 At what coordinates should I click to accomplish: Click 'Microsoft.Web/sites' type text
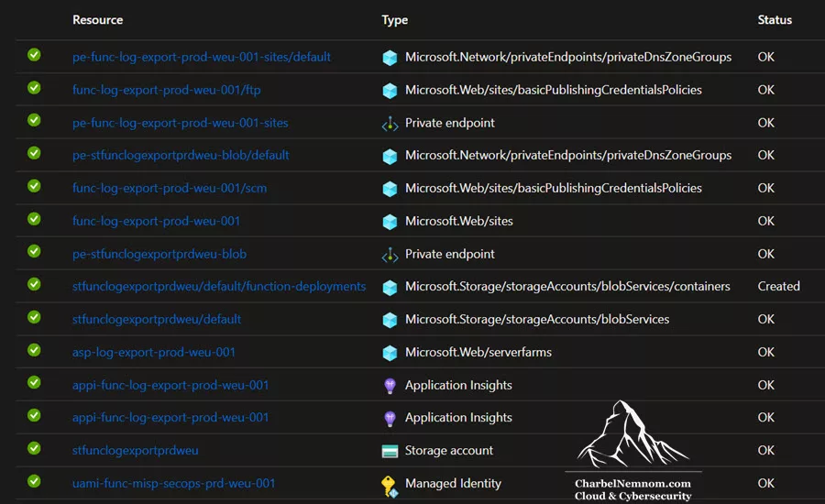[459, 221]
